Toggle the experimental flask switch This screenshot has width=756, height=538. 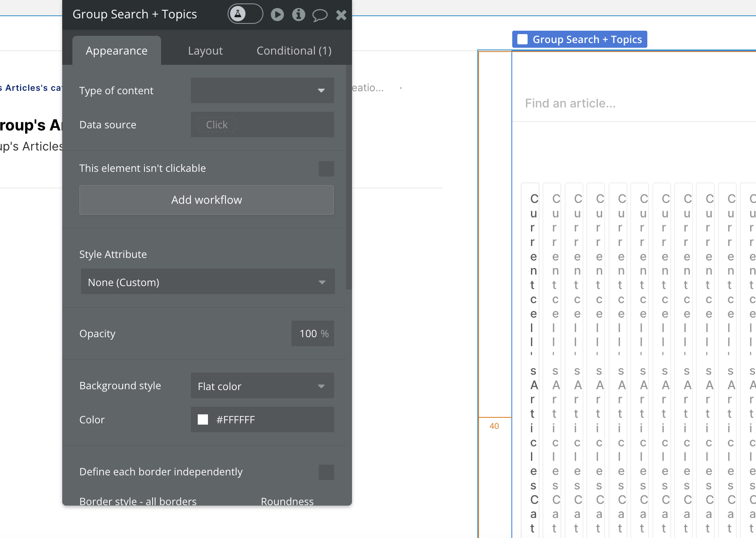[x=245, y=14]
